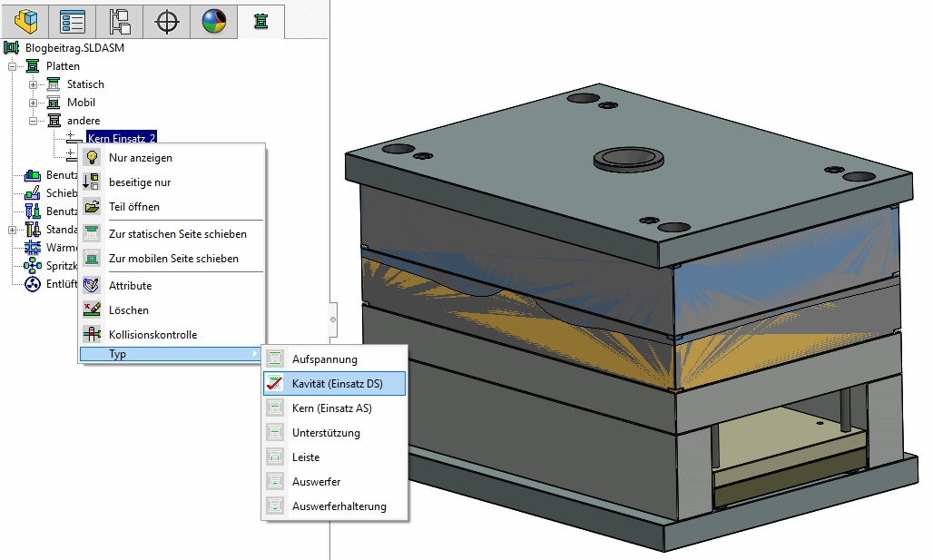This screenshot has height=560, width=933.
Task: Open the Typ submenu entry
Action: 172,354
